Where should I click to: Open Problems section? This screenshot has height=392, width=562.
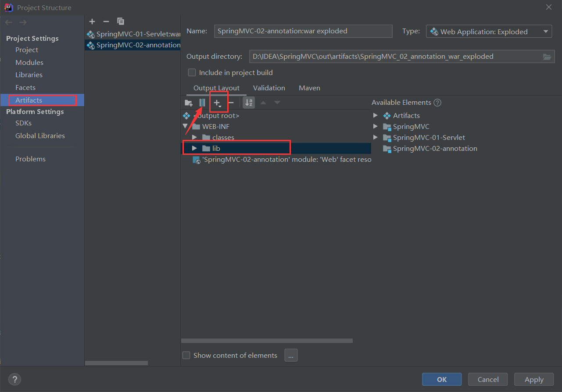coord(30,159)
